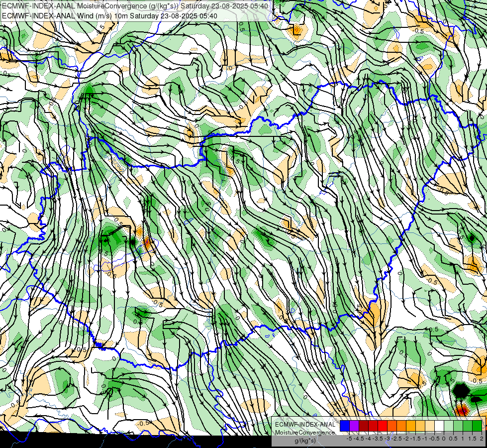This screenshot has height=448, width=487.
Task: Click the MoistureConvergence label in the legend
Action: tap(305, 433)
